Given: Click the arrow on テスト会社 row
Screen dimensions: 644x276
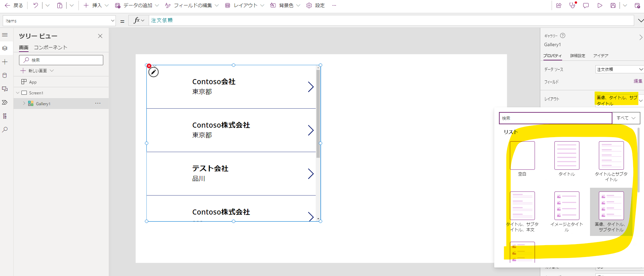Looking at the screenshot, I should click(x=310, y=174).
